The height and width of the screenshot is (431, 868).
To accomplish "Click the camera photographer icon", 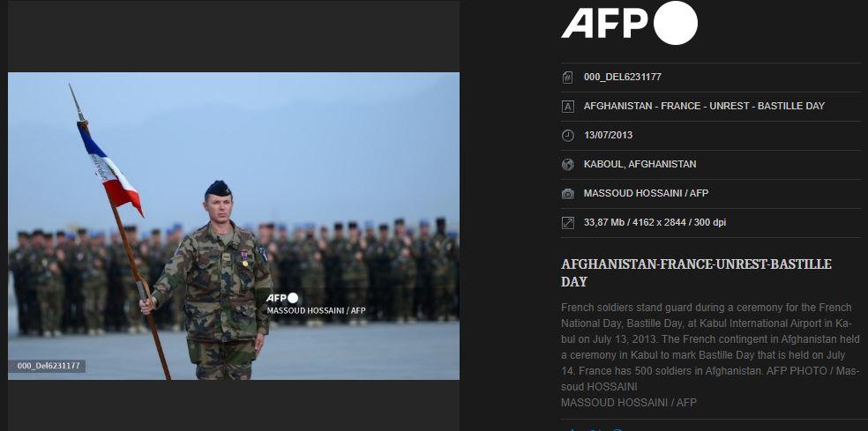I will pyautogui.click(x=567, y=194).
